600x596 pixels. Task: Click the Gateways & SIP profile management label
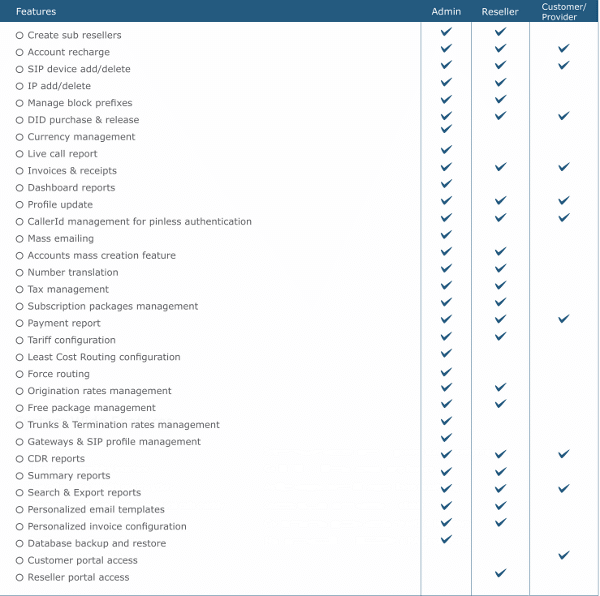(114, 442)
